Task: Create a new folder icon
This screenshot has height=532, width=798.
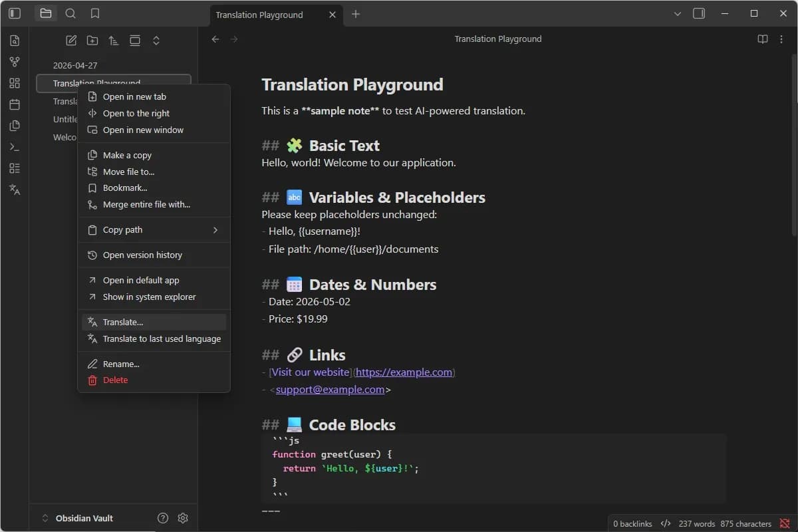Action: (92, 41)
